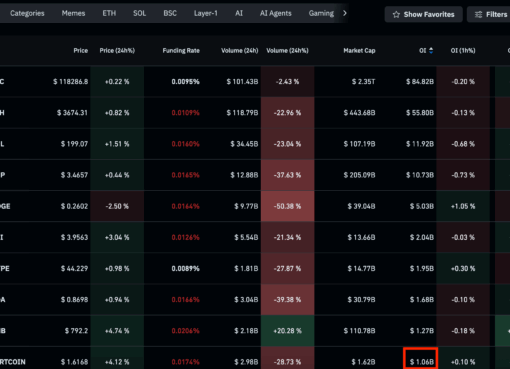This screenshot has width=510, height=369.
Task: Click the $ 2.98B volume value
Action: click(246, 362)
